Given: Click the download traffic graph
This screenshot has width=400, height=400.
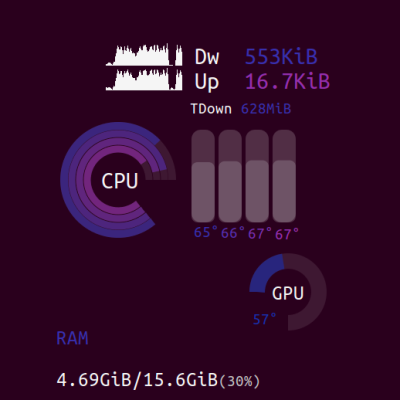Looking at the screenshot, I should click(144, 55).
